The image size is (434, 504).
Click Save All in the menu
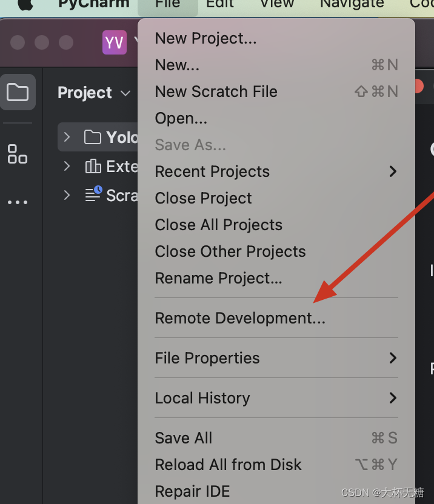tap(184, 438)
